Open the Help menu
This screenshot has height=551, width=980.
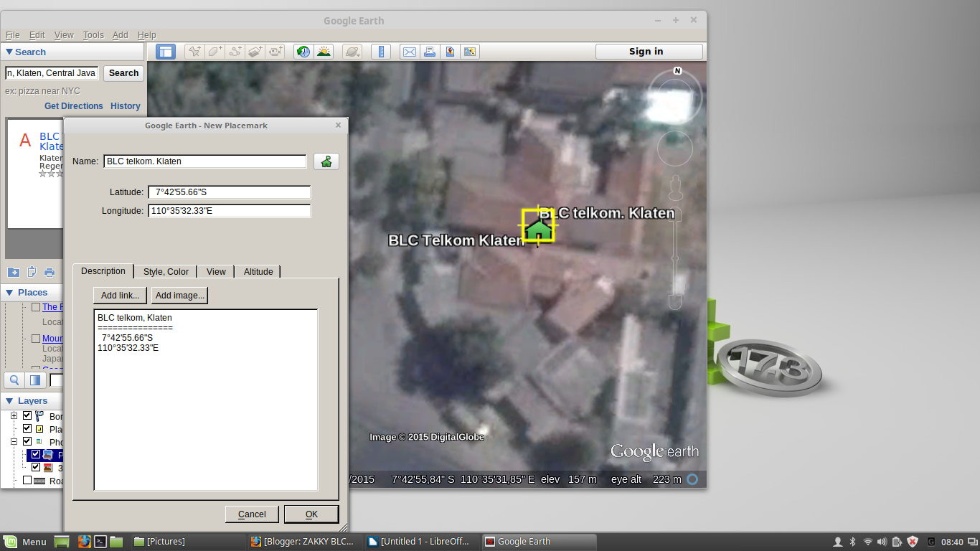coord(146,34)
